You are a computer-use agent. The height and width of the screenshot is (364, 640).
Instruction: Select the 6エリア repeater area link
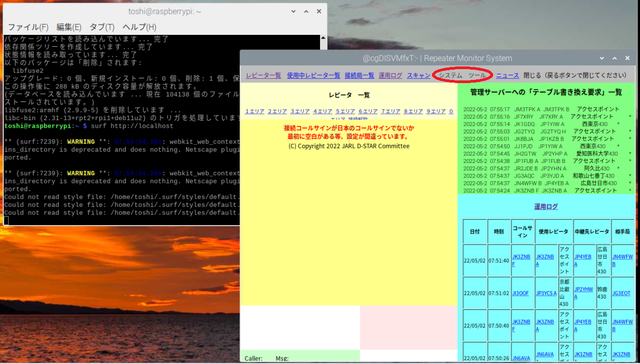(368, 111)
